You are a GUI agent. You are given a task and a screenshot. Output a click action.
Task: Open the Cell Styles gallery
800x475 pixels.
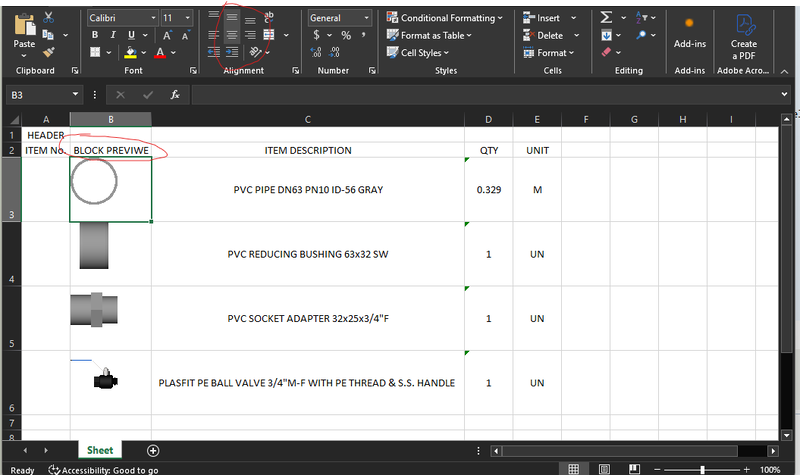pos(422,53)
